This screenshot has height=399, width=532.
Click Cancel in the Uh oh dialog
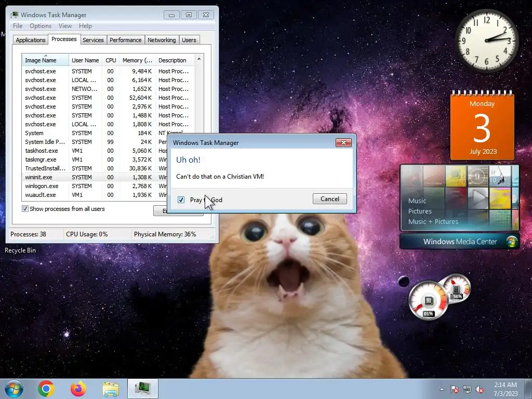tap(330, 199)
